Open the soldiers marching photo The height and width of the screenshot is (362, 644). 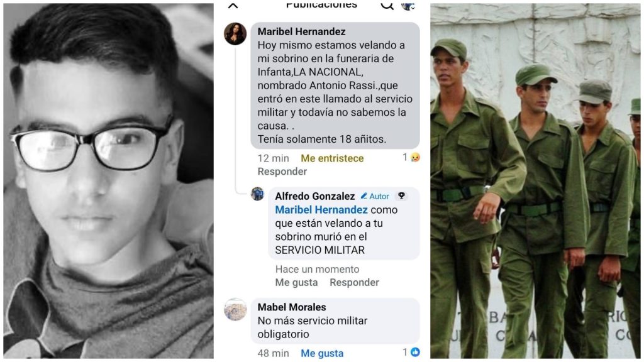535,181
